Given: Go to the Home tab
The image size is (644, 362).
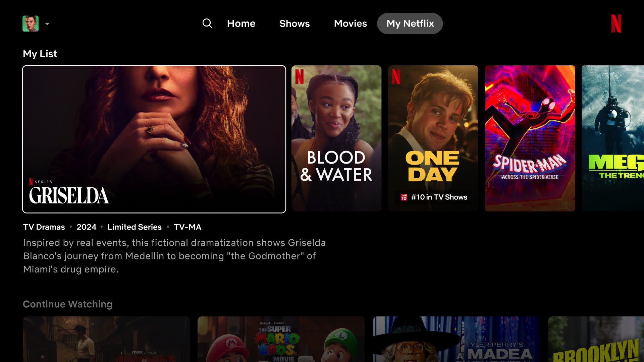Looking at the screenshot, I should click(x=241, y=23).
